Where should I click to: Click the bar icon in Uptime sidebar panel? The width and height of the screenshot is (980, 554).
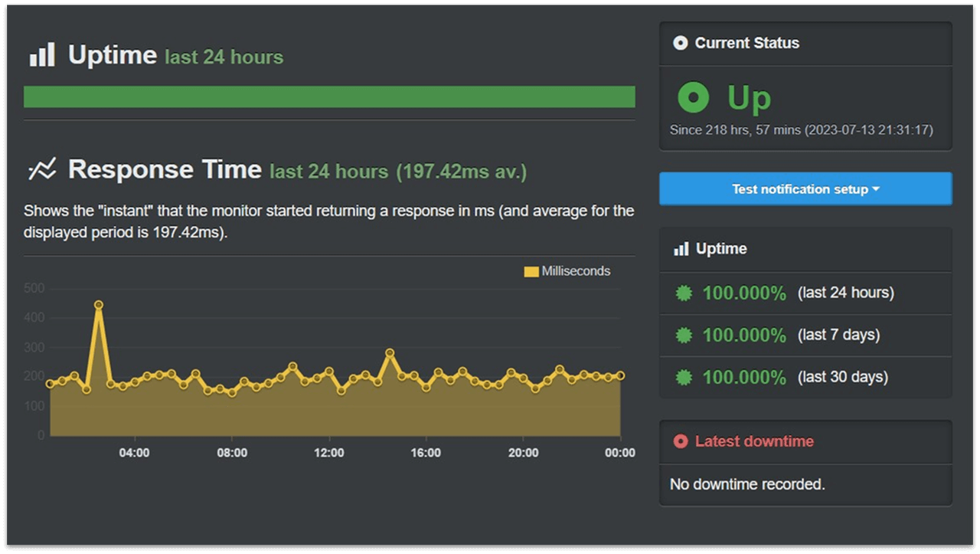[681, 249]
